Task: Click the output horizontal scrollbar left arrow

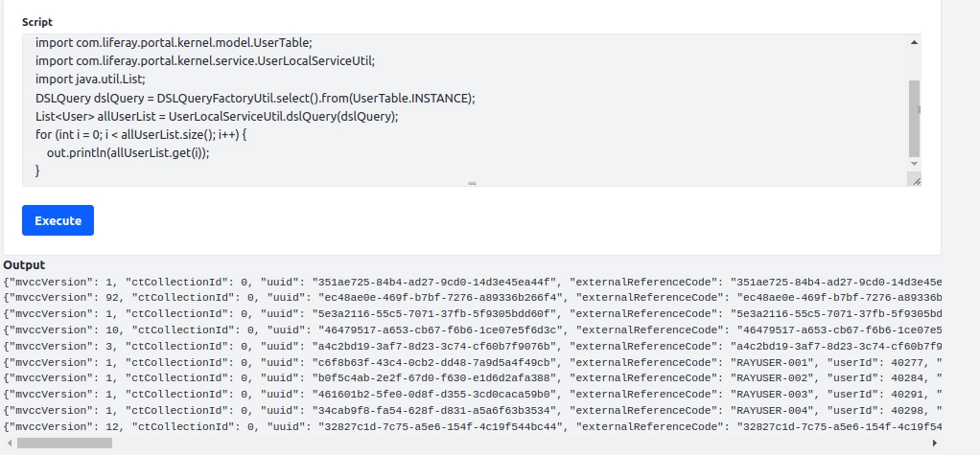Action: point(8,444)
